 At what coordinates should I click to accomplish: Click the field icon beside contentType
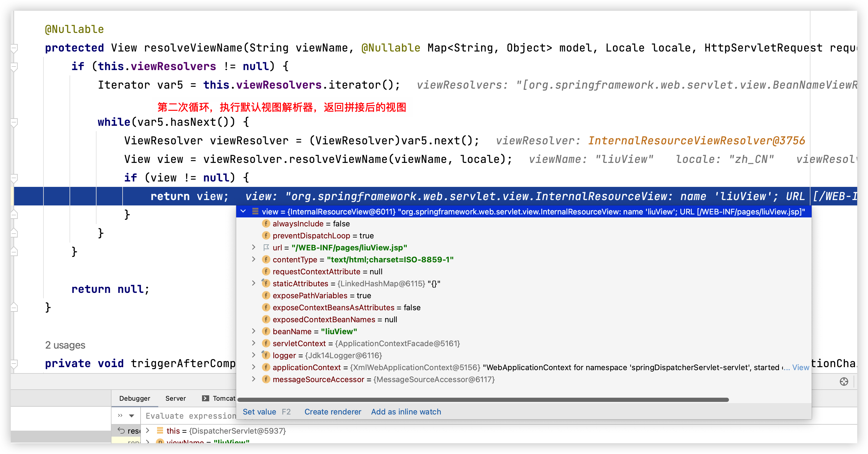click(x=266, y=259)
